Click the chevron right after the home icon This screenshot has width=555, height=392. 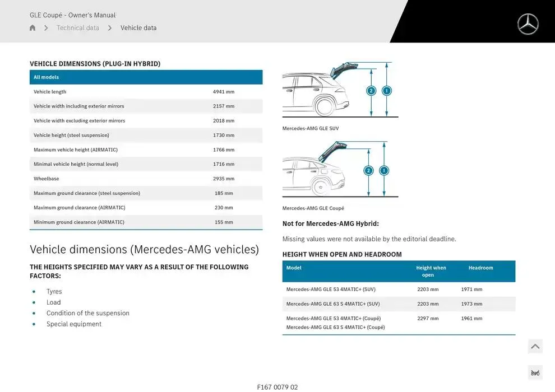[46, 28]
